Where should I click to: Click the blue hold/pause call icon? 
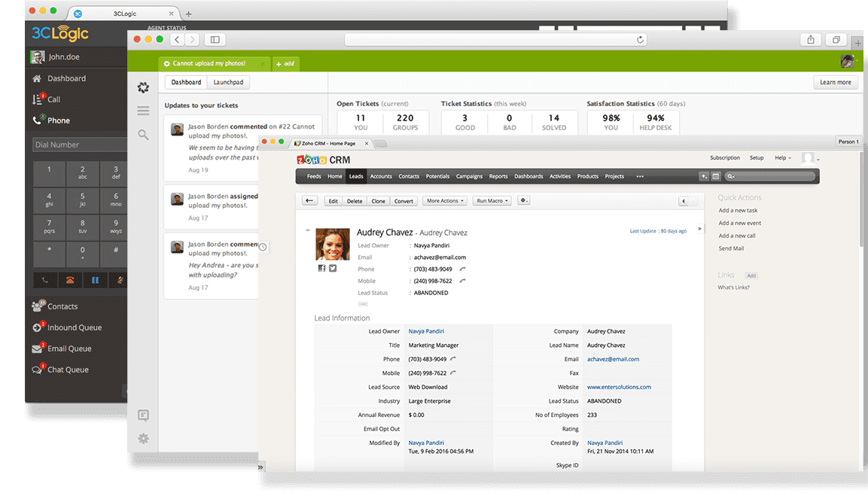(x=95, y=281)
